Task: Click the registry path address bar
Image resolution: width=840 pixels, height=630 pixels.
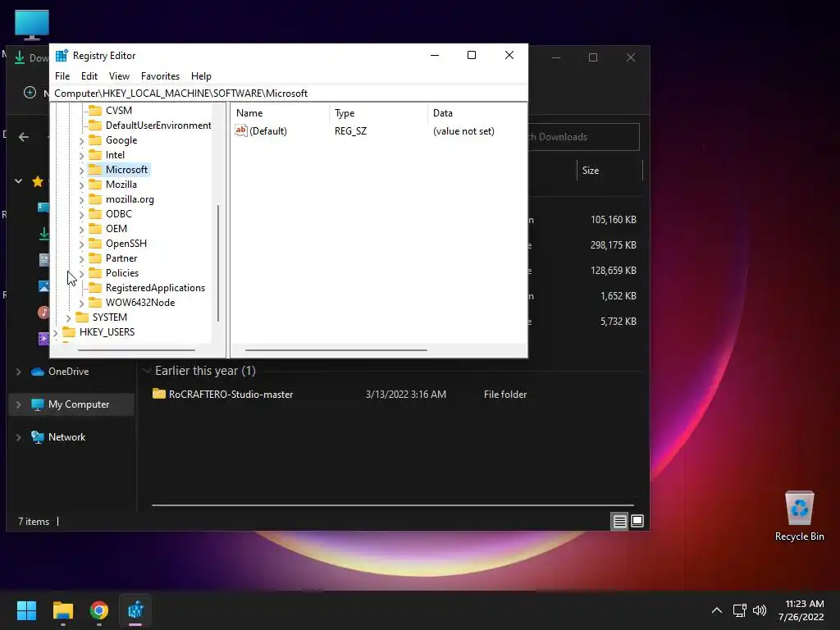Action: point(288,94)
